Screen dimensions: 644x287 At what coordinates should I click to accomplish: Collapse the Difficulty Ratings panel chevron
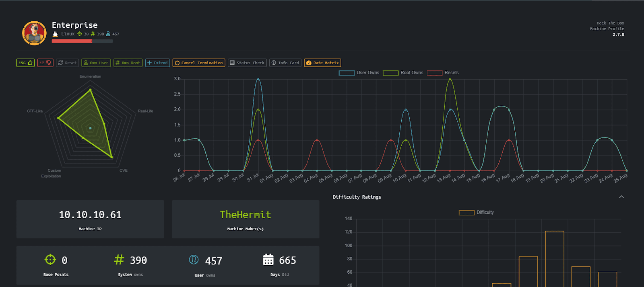coord(621,197)
